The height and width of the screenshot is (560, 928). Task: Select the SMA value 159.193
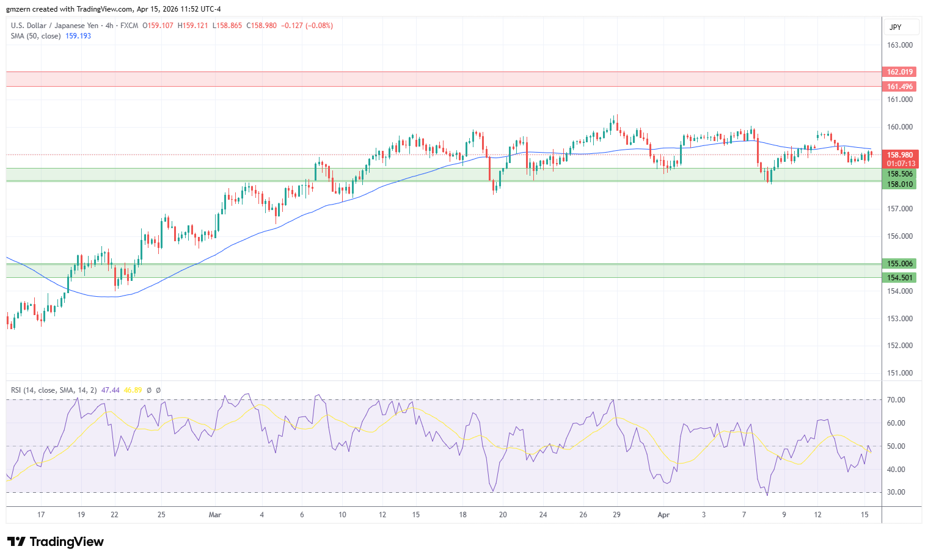(78, 36)
